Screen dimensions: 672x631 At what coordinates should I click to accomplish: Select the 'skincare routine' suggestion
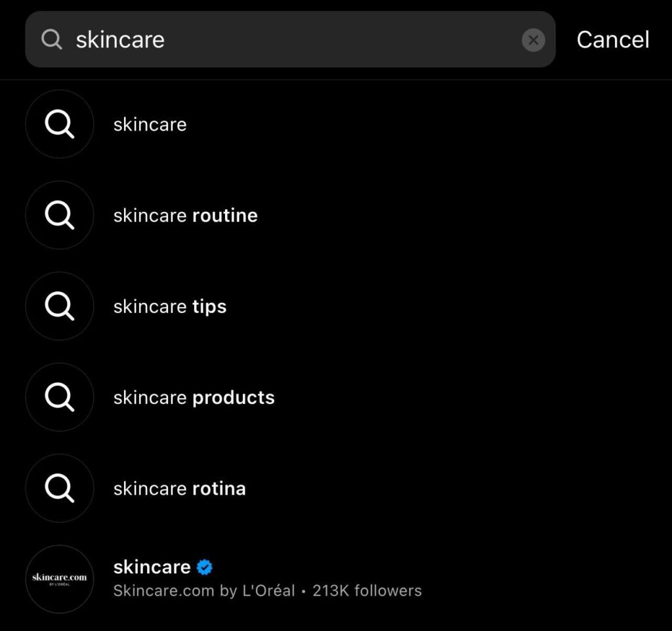(185, 215)
